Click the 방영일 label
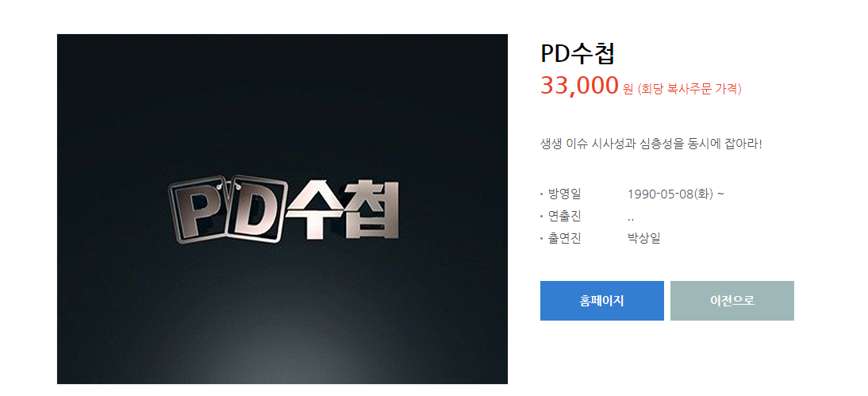Screen dimensions: 868x396 [x=565, y=194]
